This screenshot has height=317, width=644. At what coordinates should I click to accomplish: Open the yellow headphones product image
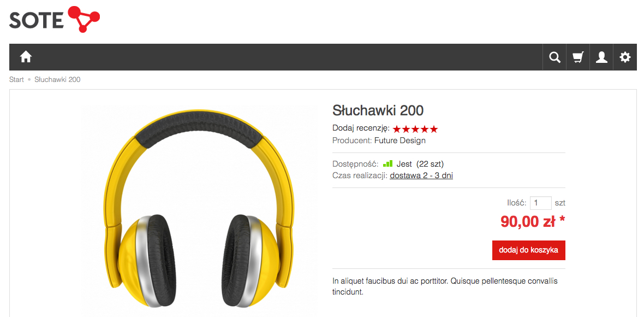tap(199, 210)
